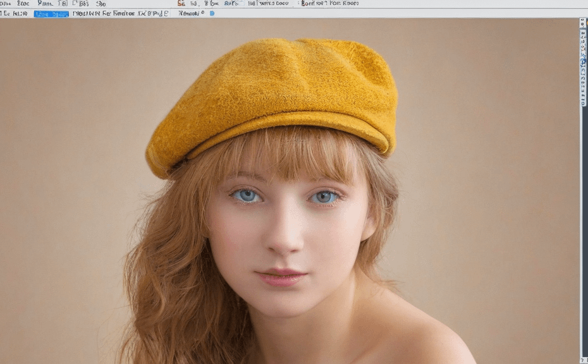
Task: Click the icon at bottom-right corner of canvas
Action: click(583, 360)
